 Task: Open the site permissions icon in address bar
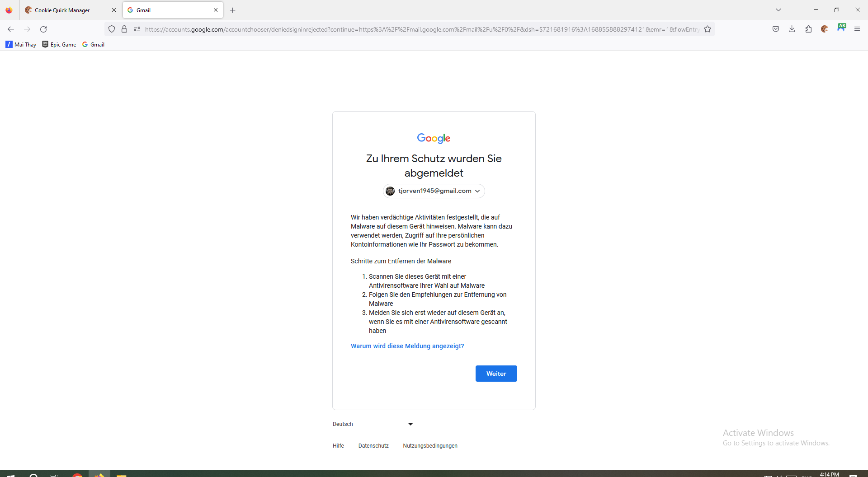[137, 29]
